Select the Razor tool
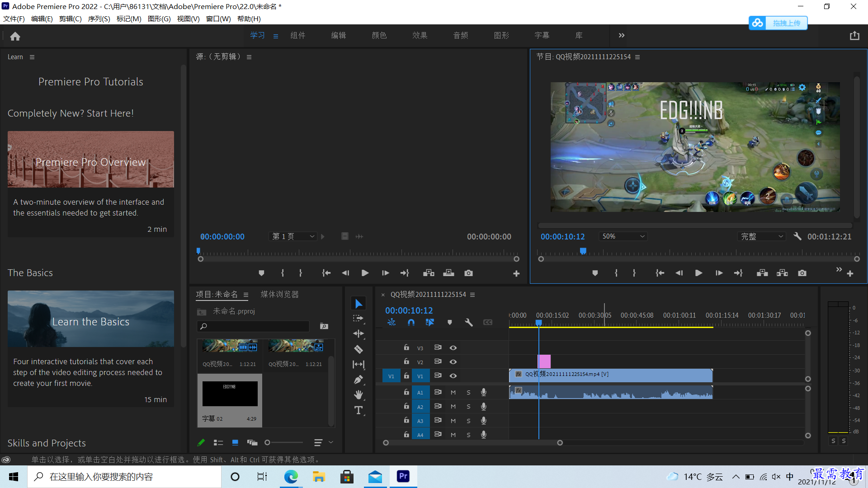This screenshot has height=488, width=868. 359,349
